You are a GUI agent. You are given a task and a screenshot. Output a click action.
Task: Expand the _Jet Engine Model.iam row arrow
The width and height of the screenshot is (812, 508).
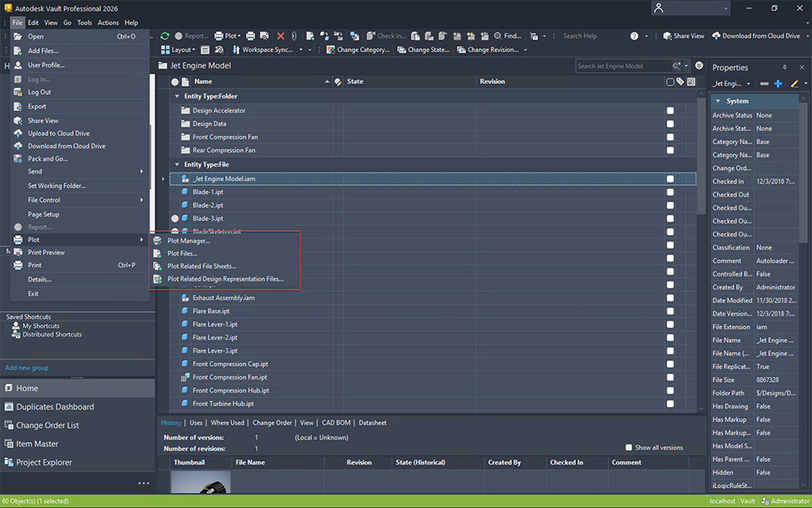[163, 179]
